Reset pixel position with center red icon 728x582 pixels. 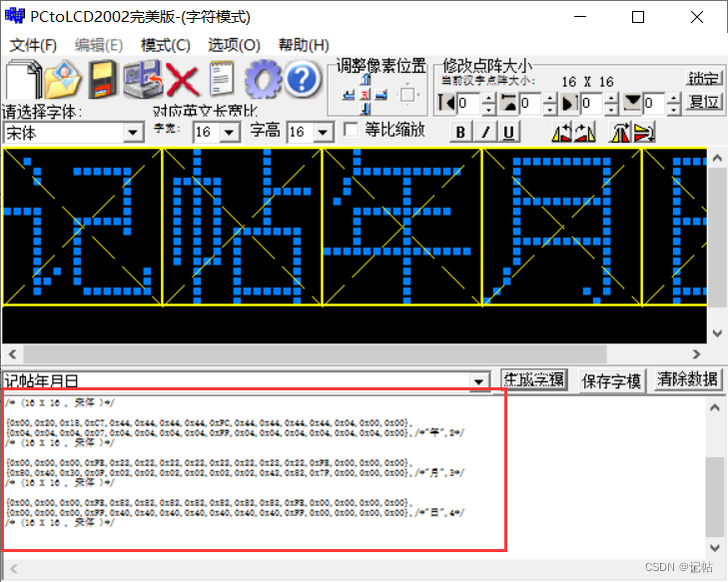365,95
